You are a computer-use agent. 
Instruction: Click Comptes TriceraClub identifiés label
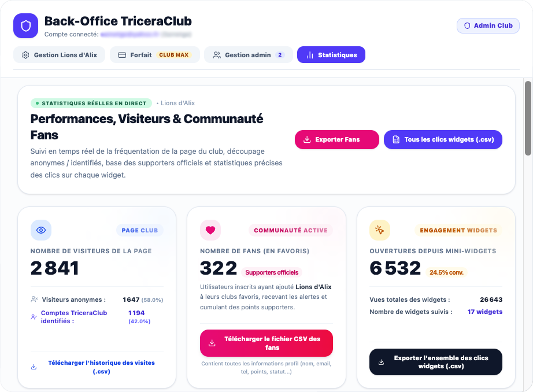(x=74, y=317)
